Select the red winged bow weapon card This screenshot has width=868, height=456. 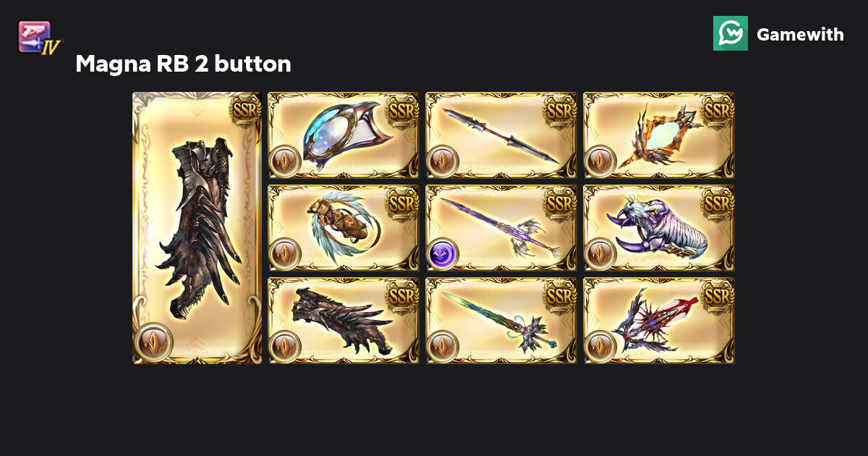(659, 321)
